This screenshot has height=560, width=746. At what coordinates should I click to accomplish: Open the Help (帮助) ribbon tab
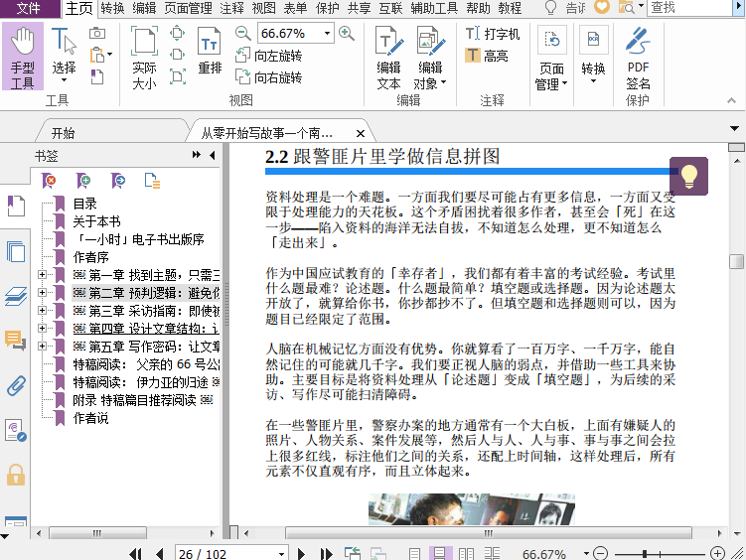click(x=478, y=8)
